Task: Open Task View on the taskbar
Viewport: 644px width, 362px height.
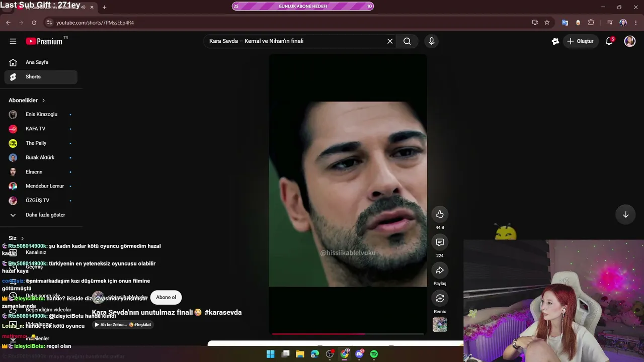Action: click(x=286, y=354)
